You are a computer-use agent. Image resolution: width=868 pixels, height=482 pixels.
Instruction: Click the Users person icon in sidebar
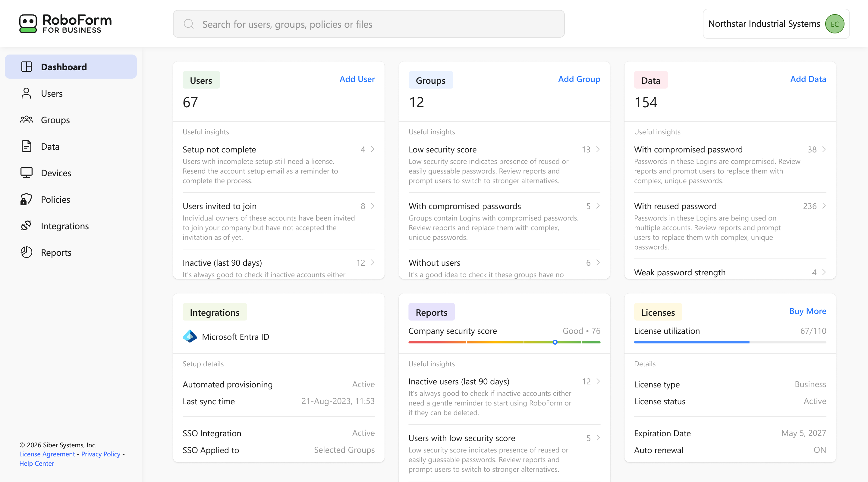coord(26,93)
